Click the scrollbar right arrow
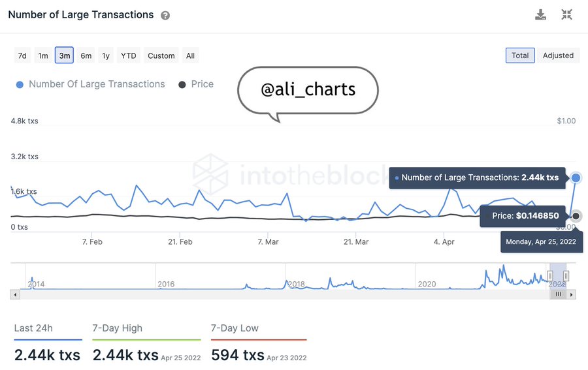Screen dimensions: 588x370 tap(571, 294)
